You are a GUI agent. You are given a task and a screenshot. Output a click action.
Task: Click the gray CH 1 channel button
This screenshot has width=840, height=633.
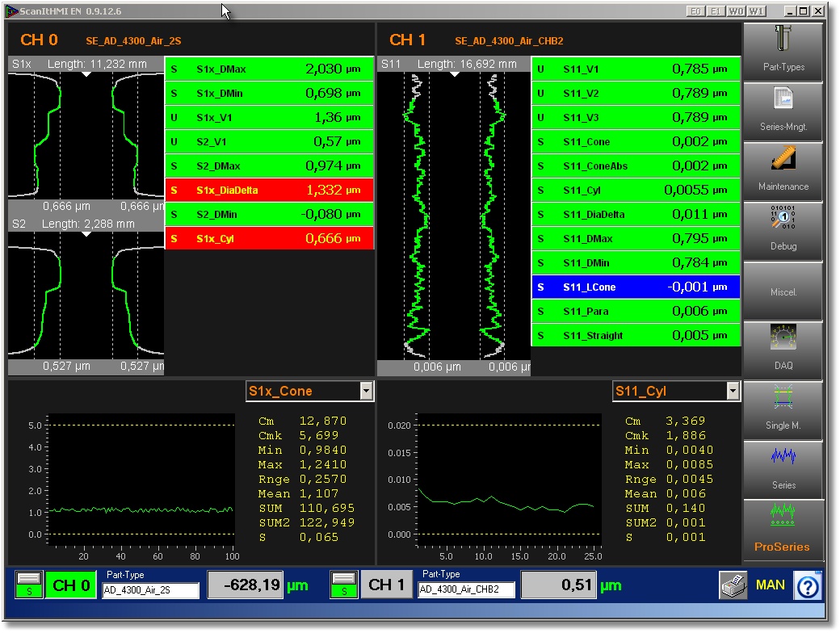(x=386, y=585)
